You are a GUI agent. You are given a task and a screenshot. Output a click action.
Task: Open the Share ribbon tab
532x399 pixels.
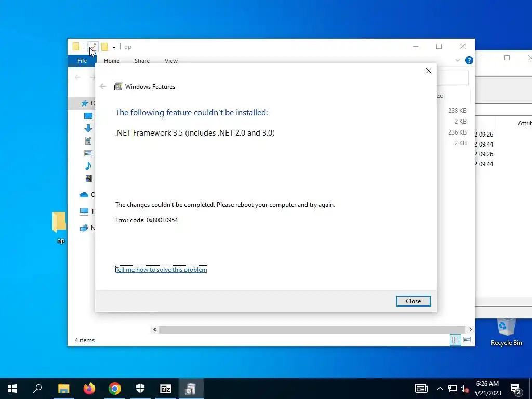[142, 61]
